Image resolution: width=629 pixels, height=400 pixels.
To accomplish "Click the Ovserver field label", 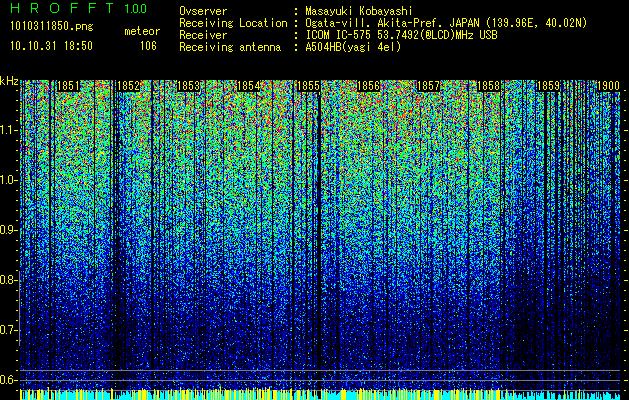I will tap(203, 11).
